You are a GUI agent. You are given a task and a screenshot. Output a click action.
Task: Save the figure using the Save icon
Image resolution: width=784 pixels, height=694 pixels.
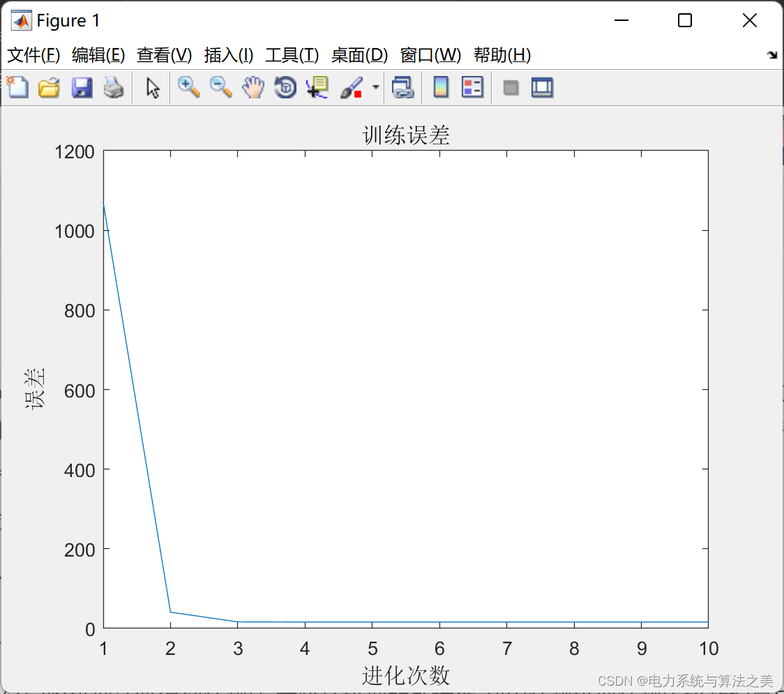82,87
